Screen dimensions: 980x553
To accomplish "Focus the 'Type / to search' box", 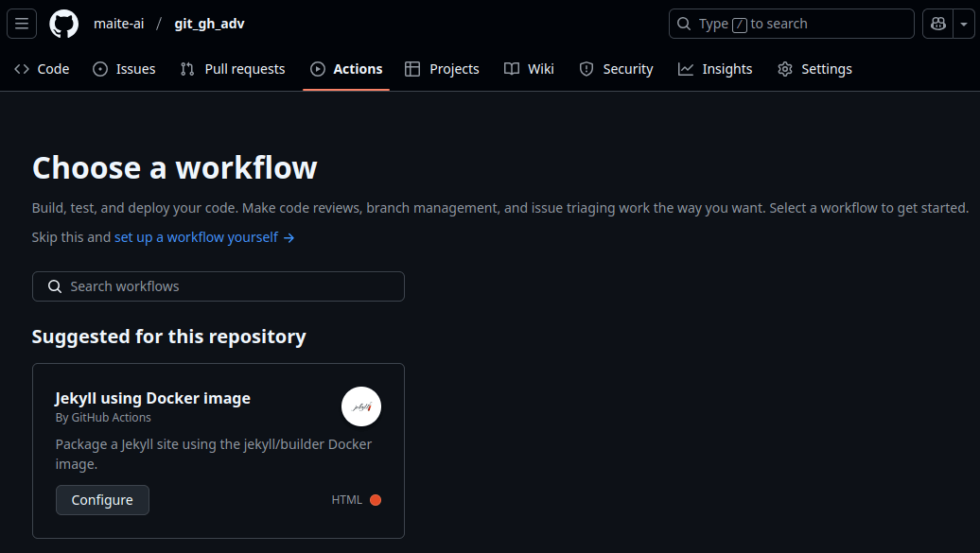I will click(x=791, y=24).
